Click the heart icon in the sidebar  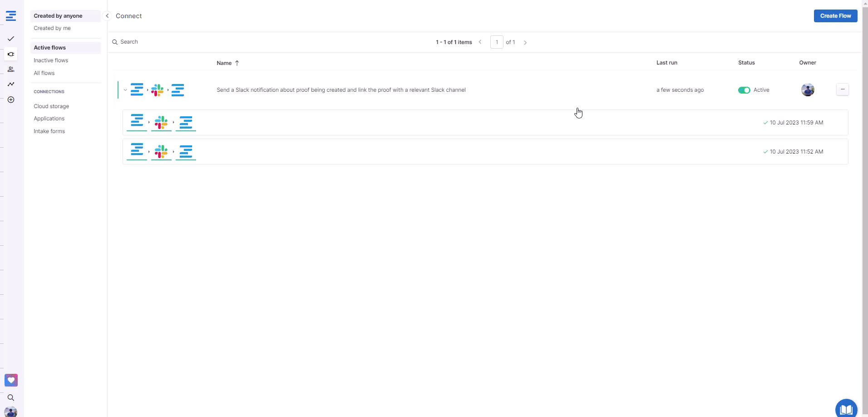pos(11,380)
